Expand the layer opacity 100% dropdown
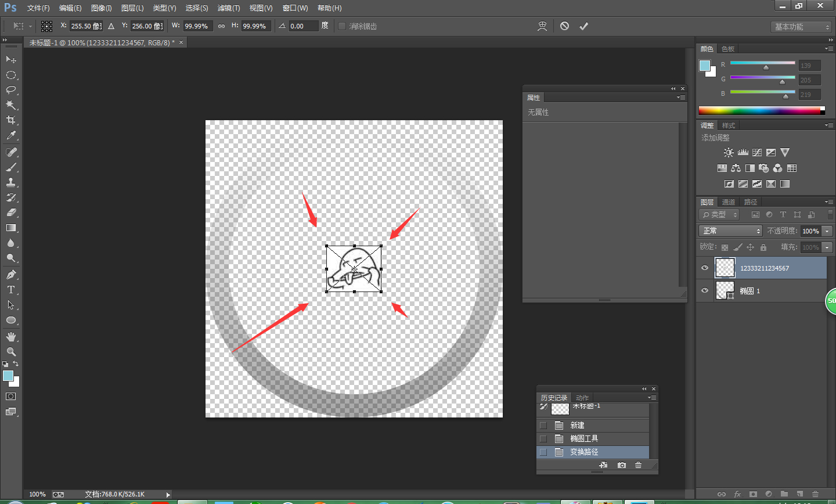 pyautogui.click(x=827, y=231)
